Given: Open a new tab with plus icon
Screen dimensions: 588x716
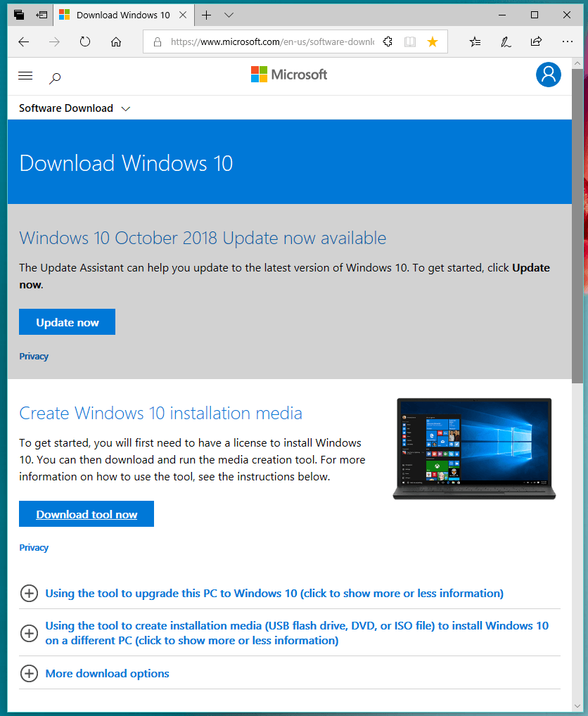Looking at the screenshot, I should [x=206, y=15].
